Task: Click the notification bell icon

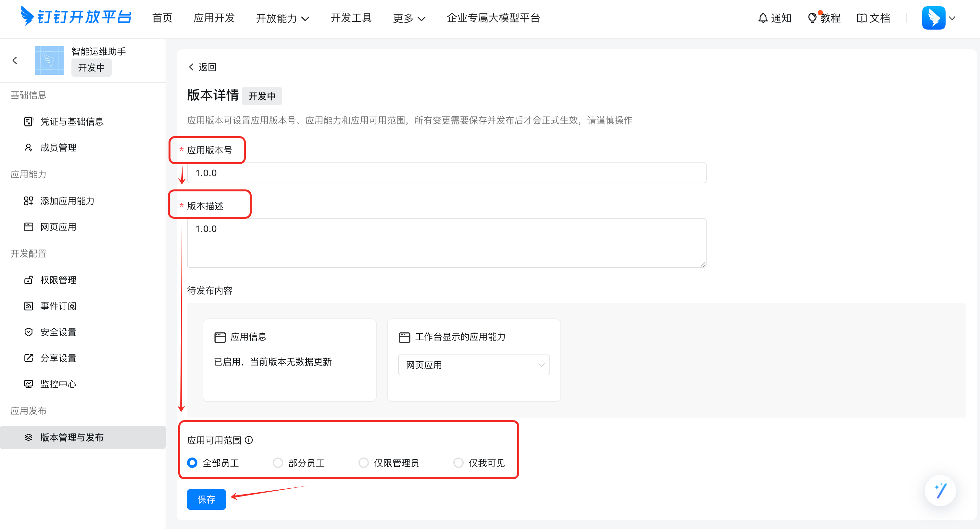Action: 762,18
